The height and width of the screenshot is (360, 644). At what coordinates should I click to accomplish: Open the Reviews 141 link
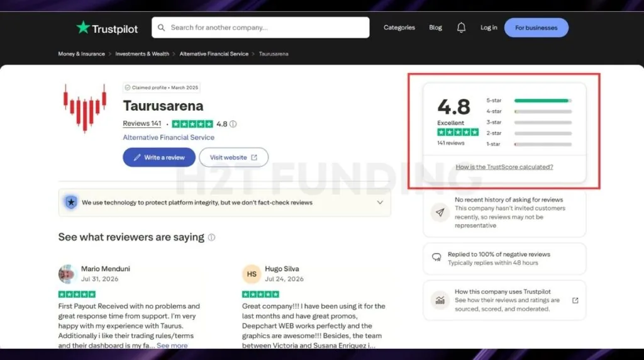(142, 124)
